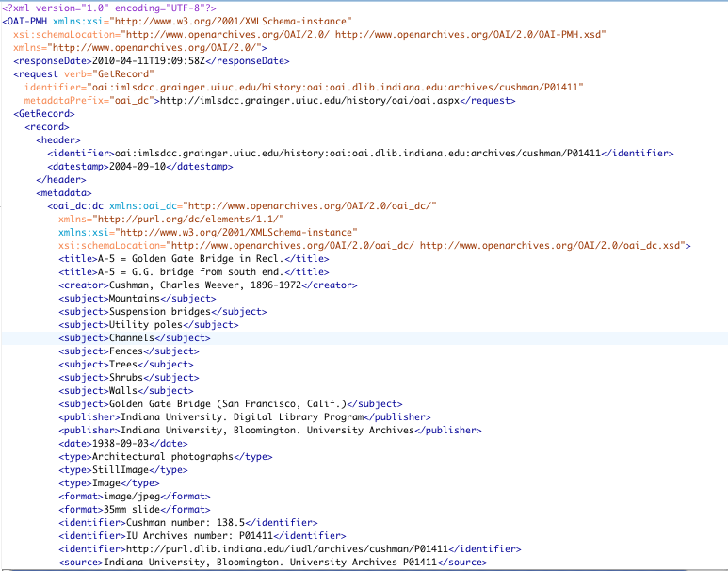Click the source line University Archives P01411

coord(273,563)
